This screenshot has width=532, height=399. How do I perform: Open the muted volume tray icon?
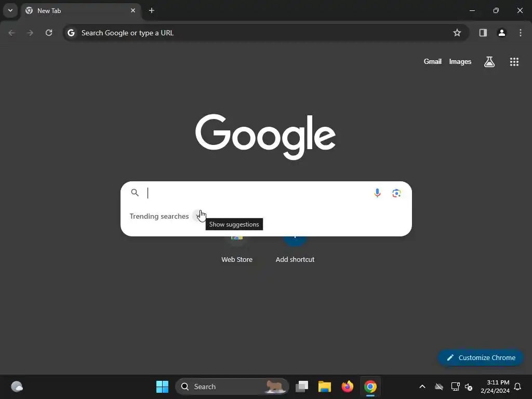click(x=469, y=387)
